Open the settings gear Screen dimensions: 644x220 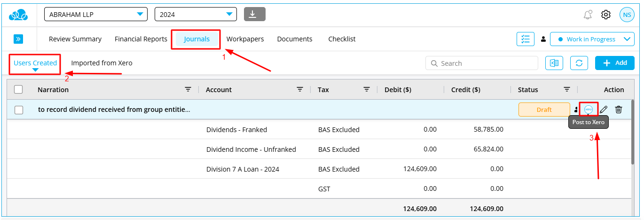tap(606, 15)
